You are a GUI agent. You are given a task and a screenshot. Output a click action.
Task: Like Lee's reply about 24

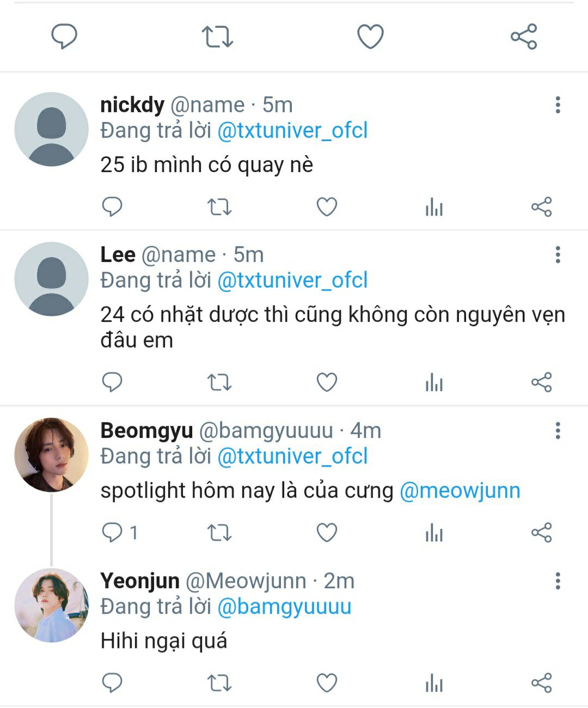click(x=327, y=382)
